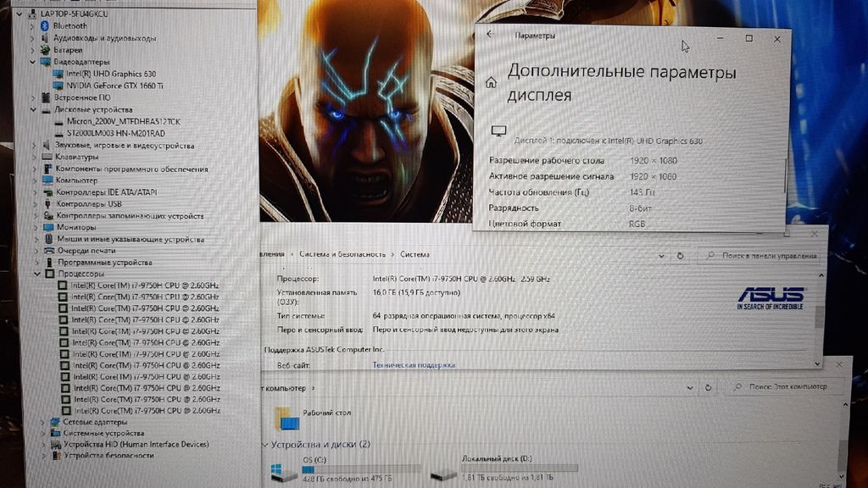Click the refresh icon in Система address bar
Viewport: 868px width, 488px height.
click(x=680, y=255)
